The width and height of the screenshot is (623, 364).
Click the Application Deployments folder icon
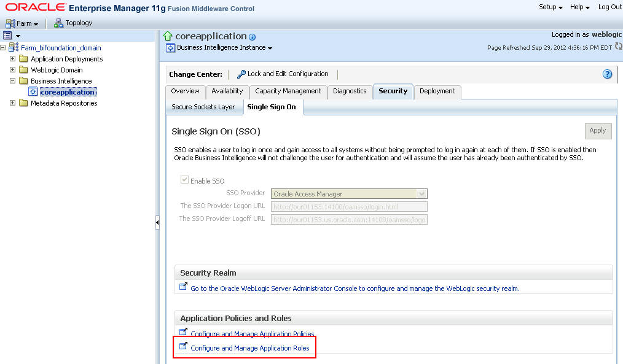tap(23, 59)
